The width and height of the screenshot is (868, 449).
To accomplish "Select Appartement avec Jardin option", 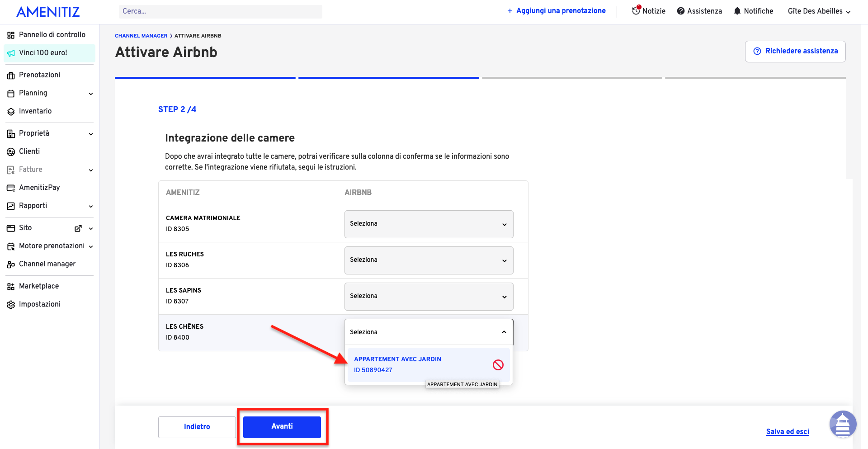I will [x=429, y=364].
